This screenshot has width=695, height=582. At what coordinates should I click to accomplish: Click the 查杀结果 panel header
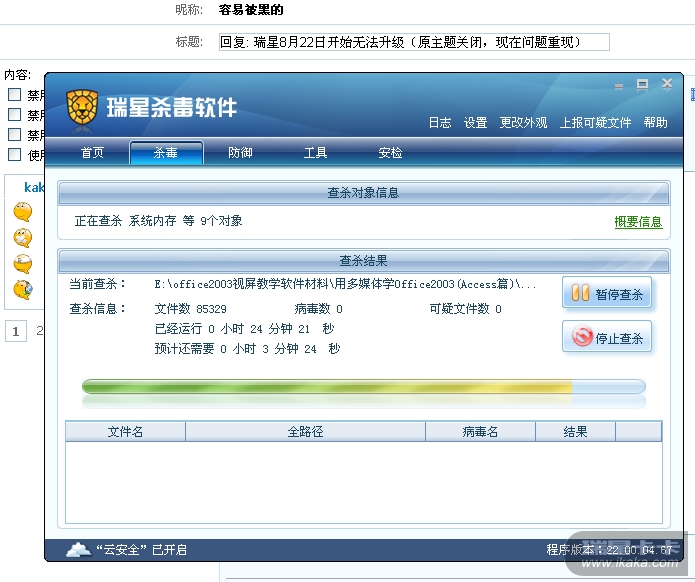click(x=363, y=261)
